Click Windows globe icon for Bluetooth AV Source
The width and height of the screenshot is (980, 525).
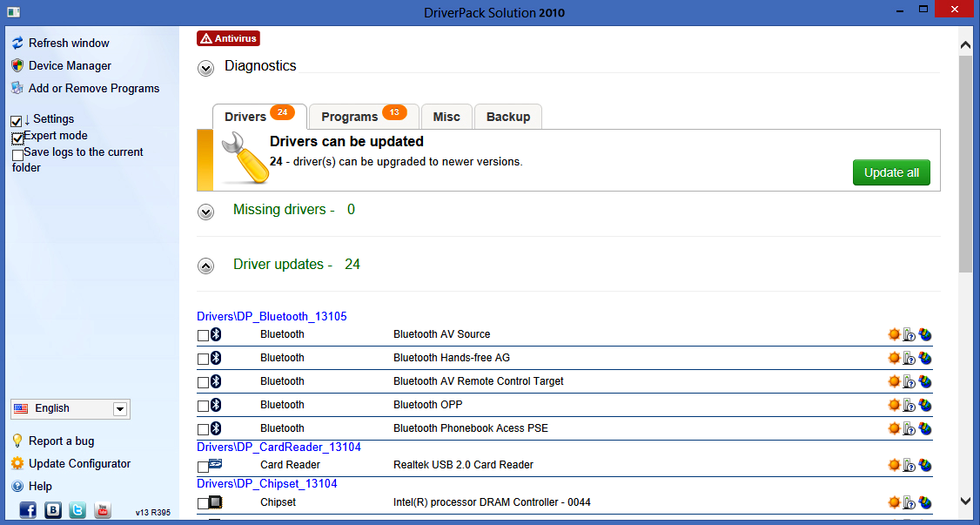pyautogui.click(x=925, y=334)
